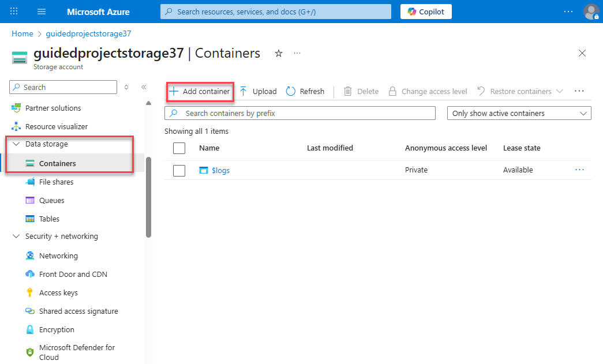
Task: Open Restore containers dropdown
Action: point(520,92)
